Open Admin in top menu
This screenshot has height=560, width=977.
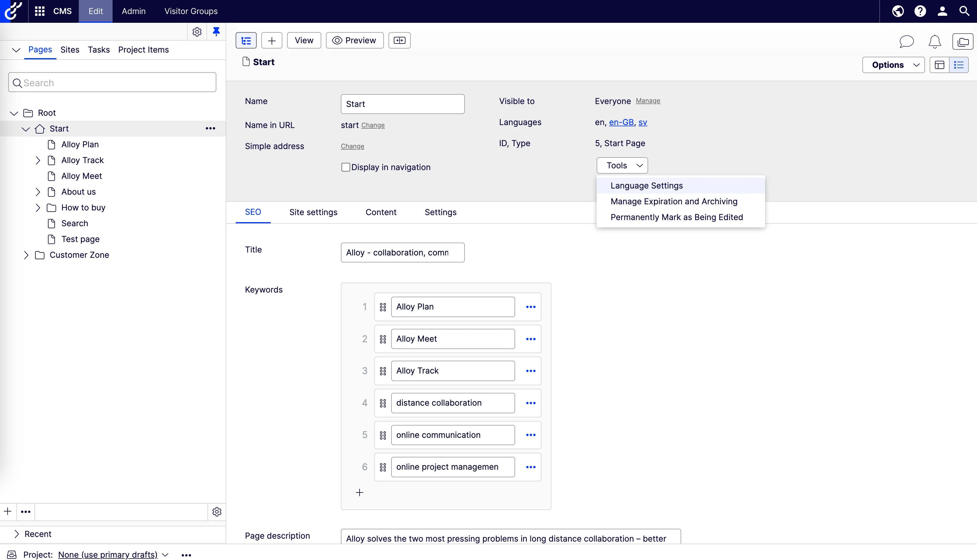134,11
